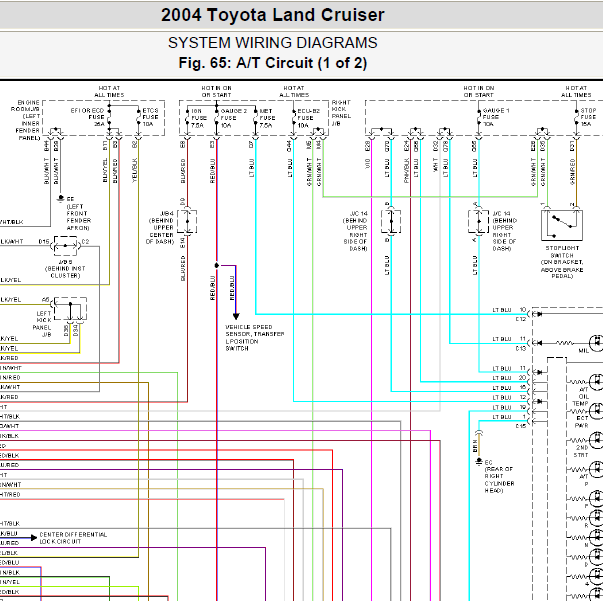The height and width of the screenshot is (601, 603).
Task: Click the 'ECU-B2 FUSE' label
Action: (308, 114)
